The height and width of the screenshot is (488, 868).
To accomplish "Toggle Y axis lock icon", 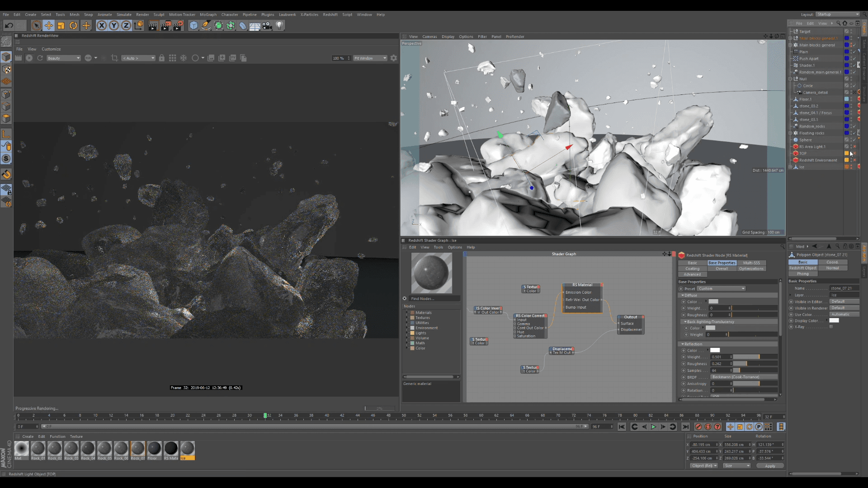I will tap(114, 26).
